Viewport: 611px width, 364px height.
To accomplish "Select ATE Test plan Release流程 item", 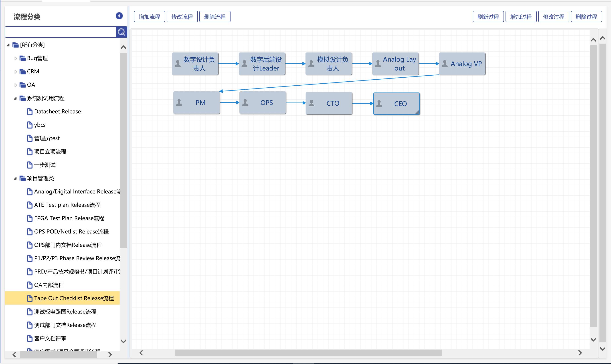I will [67, 205].
